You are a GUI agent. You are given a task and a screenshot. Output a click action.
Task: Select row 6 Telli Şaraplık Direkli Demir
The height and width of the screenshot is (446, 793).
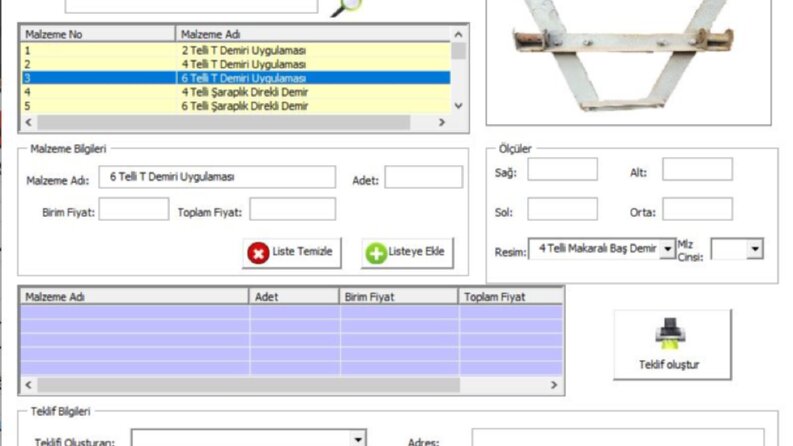(x=236, y=106)
